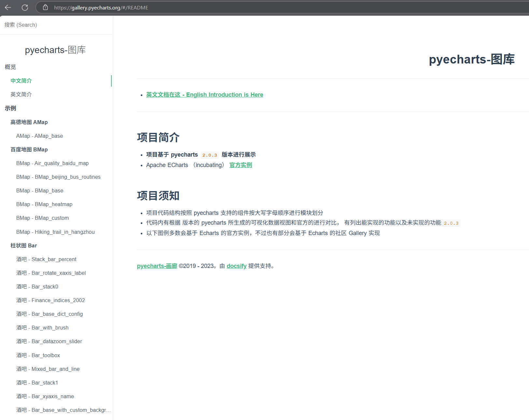Open the 百度地图 BMap section

pos(29,149)
